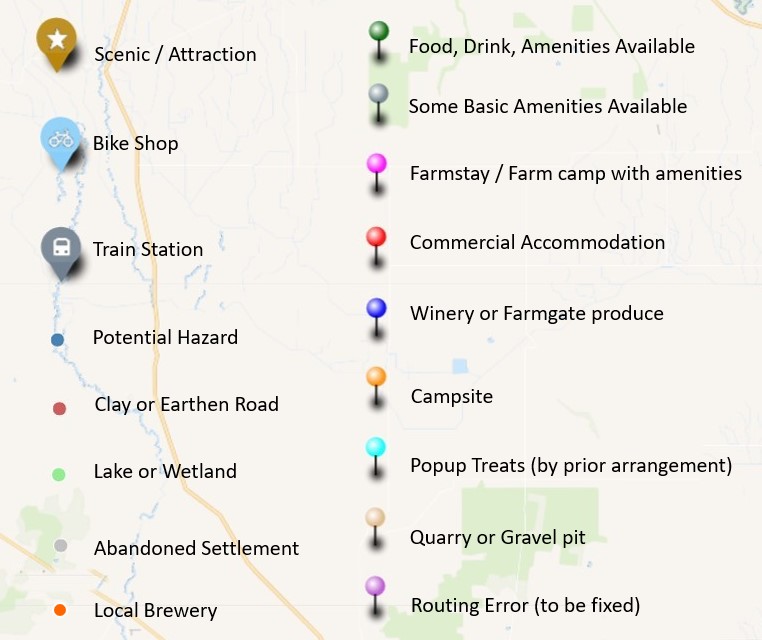This screenshot has width=762, height=640.
Task: Click the blue Potential Hazard dot
Action: coord(58,340)
